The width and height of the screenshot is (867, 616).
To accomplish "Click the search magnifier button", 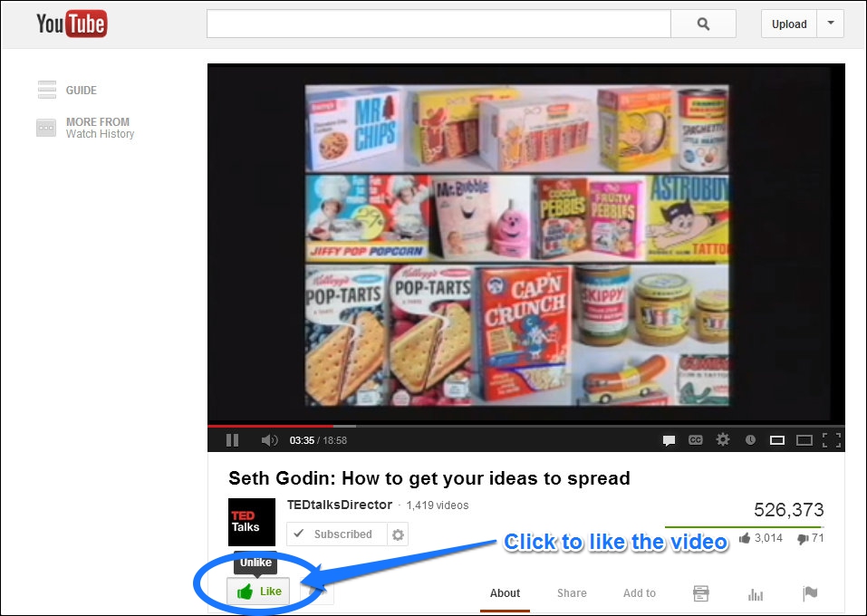I will pos(703,24).
